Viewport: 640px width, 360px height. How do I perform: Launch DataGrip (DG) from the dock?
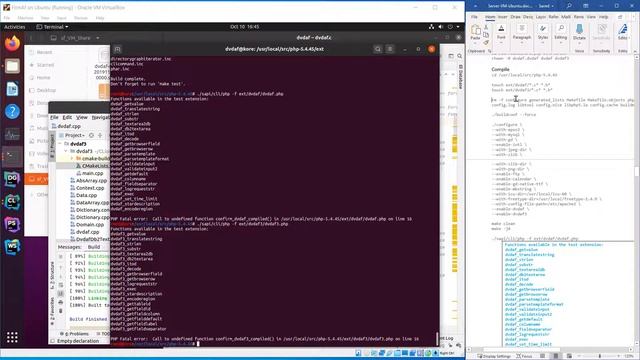click(x=12, y=179)
